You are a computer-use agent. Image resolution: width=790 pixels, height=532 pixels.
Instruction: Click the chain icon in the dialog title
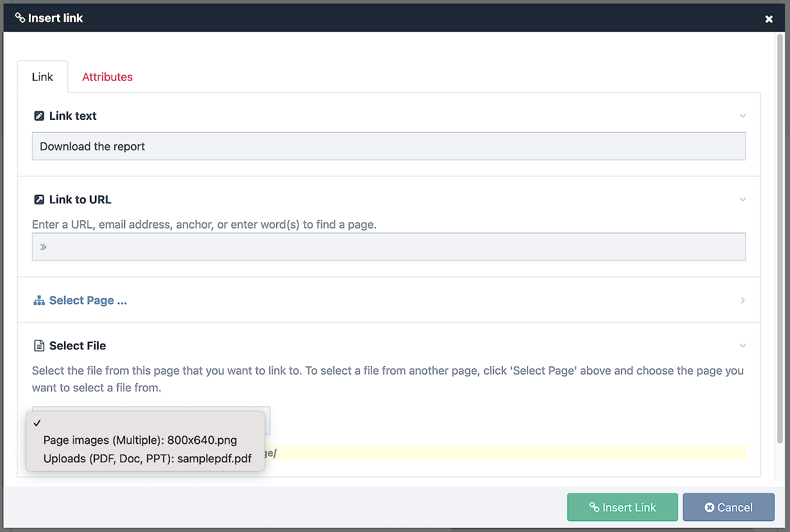tap(20, 18)
